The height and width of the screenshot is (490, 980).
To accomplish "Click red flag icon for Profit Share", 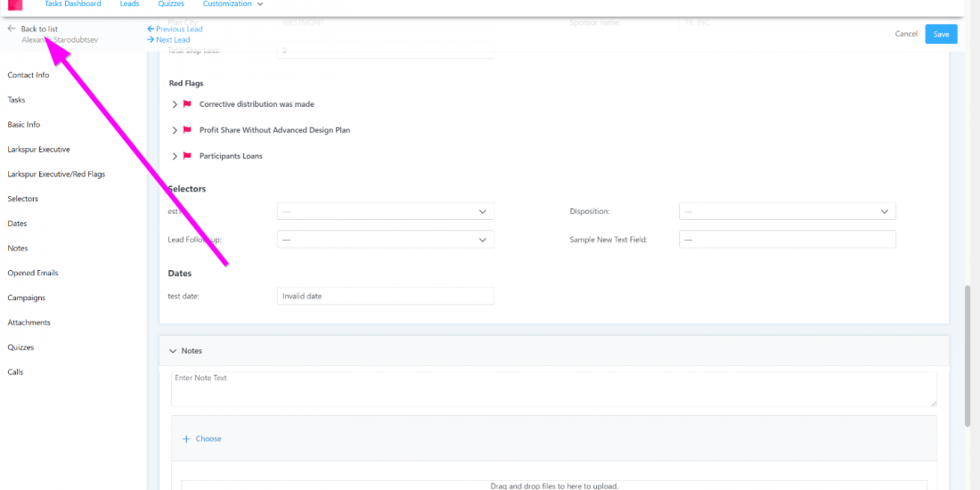I will pyautogui.click(x=187, y=130).
